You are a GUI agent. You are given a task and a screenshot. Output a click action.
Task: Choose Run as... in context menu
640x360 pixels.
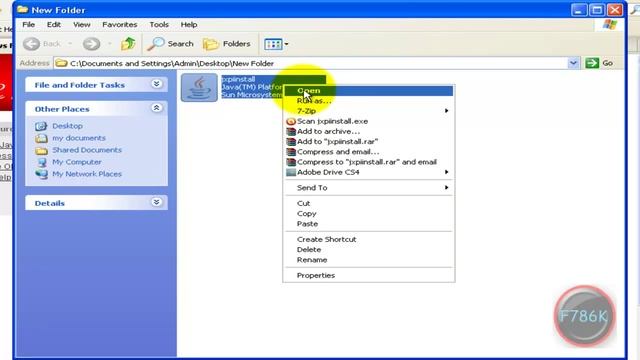369,101
